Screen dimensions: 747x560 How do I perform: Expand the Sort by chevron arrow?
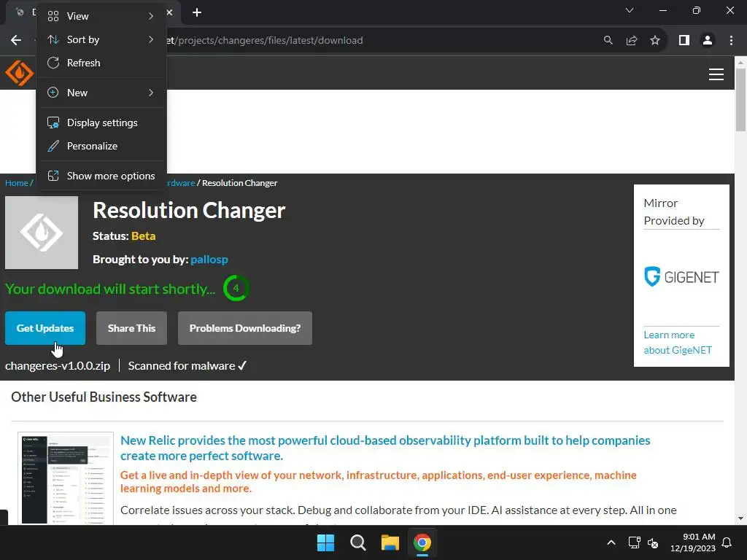point(151,39)
